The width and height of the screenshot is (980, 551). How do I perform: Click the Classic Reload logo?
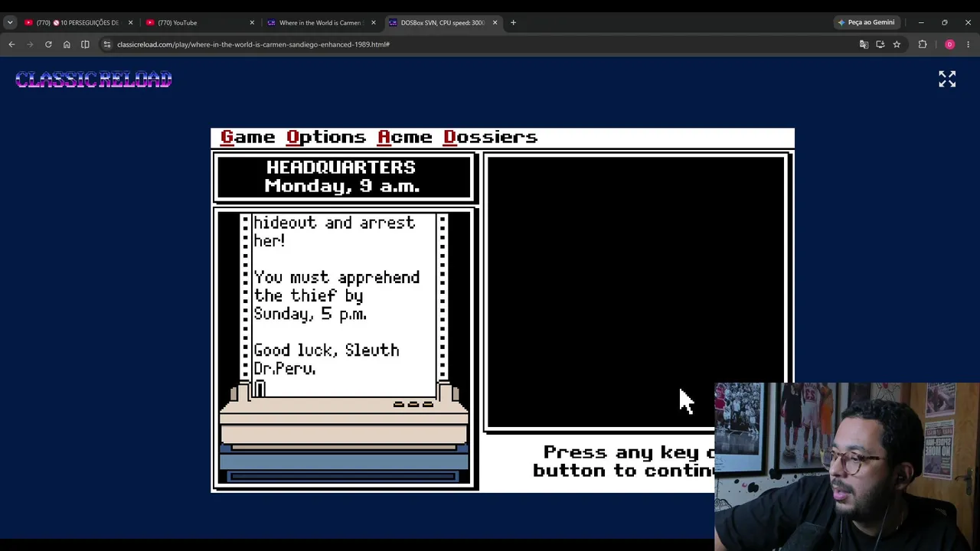93,80
